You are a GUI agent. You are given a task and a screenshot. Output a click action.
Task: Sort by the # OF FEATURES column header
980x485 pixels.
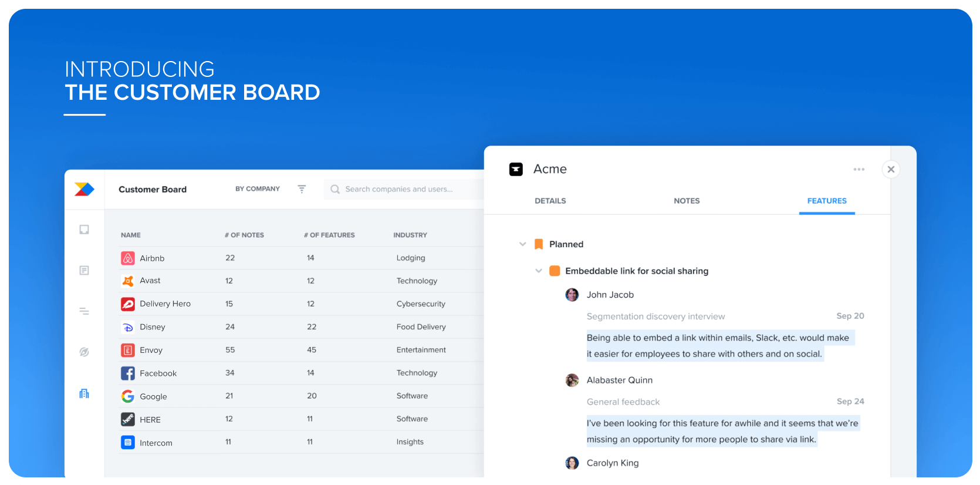click(329, 235)
